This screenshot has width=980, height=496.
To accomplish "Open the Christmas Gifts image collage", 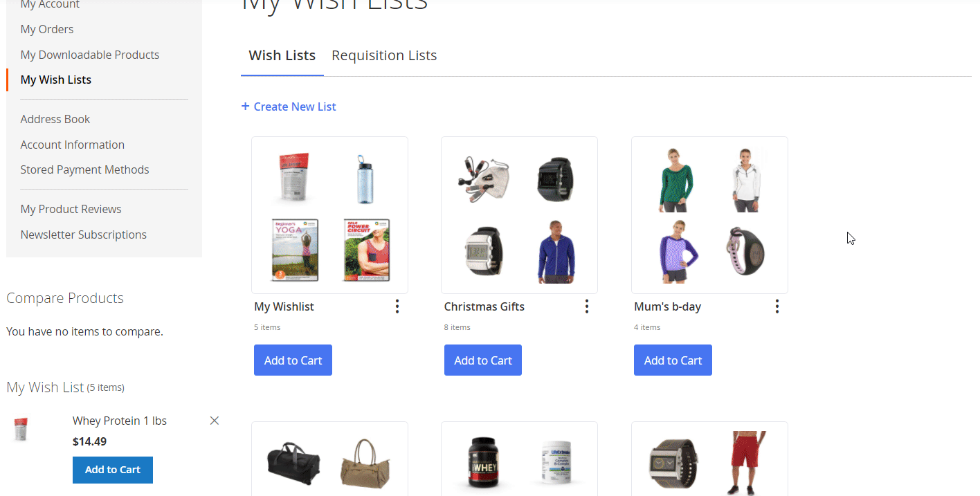I will [x=519, y=215].
